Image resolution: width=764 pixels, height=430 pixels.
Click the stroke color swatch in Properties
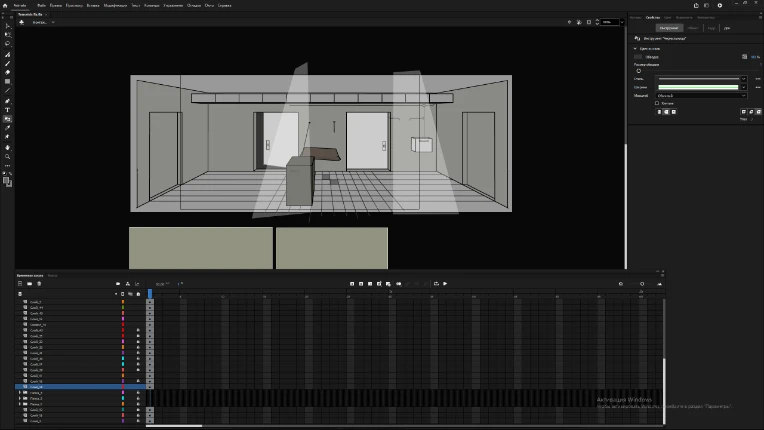click(638, 57)
